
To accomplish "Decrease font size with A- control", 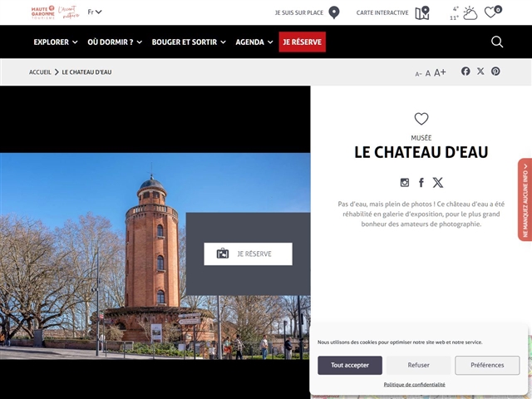I will [x=418, y=74].
